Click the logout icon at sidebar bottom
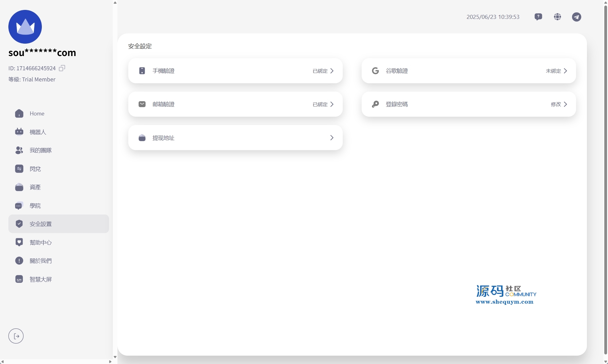608x364 pixels. (16, 336)
